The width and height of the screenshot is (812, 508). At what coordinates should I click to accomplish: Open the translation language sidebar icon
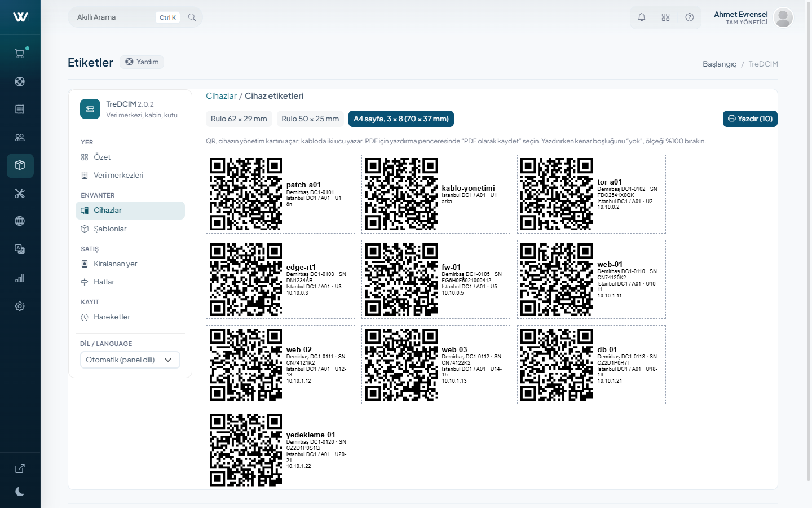(20, 249)
